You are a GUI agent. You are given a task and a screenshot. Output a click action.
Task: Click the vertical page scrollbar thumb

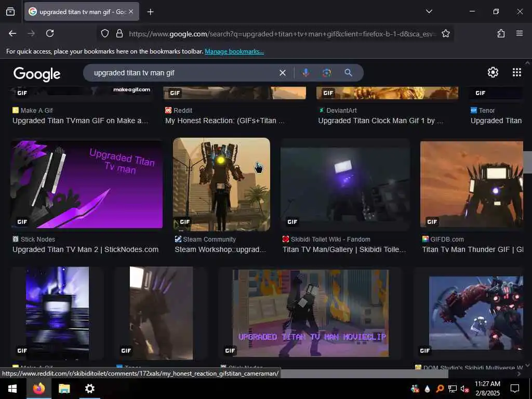point(527,162)
